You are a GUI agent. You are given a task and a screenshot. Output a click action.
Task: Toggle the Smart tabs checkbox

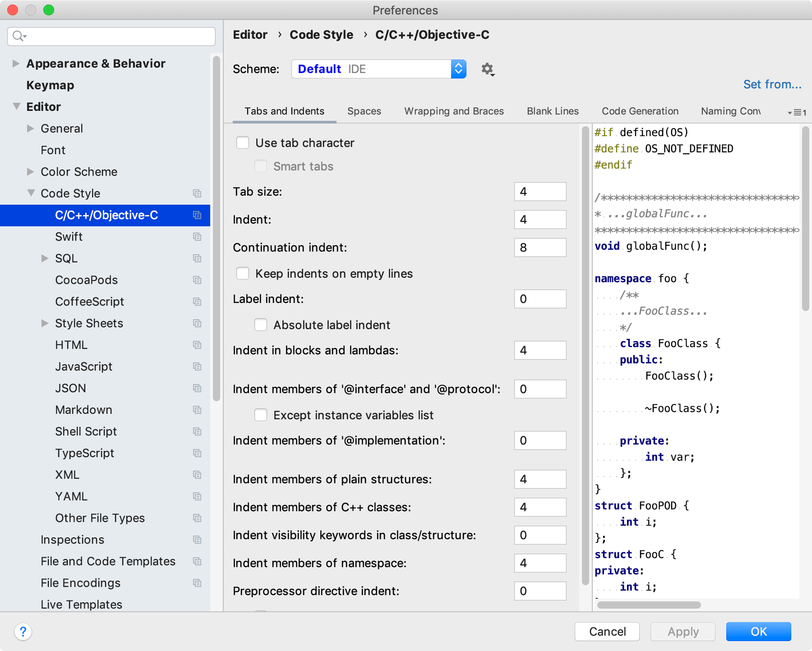pyautogui.click(x=261, y=166)
